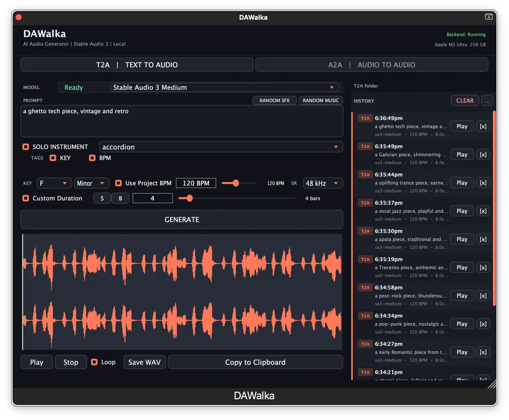Disable Use Project BPM checkbox
This screenshot has height=420, width=509.
(x=119, y=183)
